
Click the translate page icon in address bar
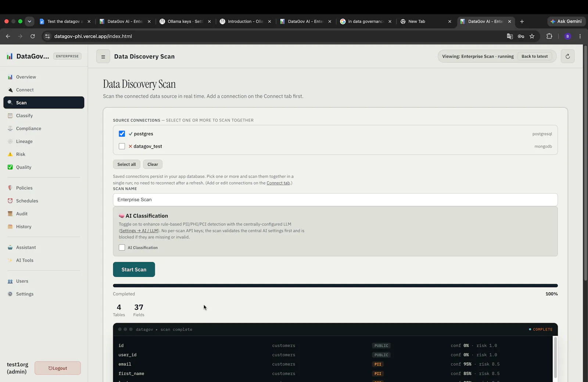click(510, 36)
